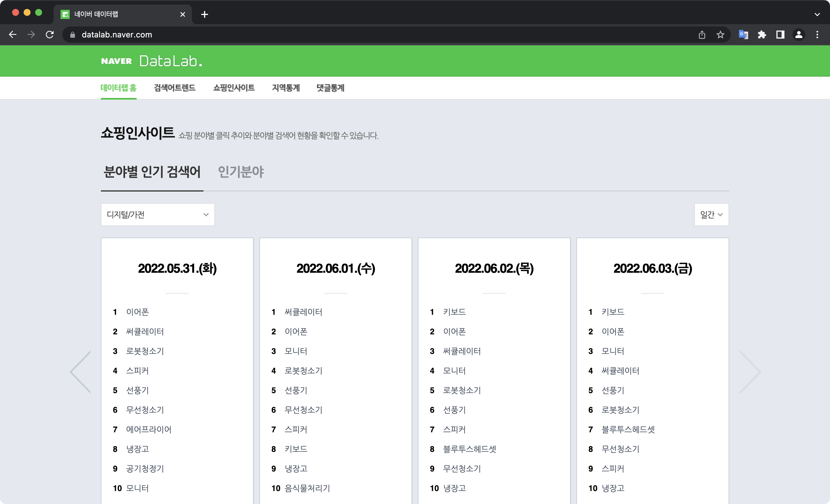
Task: Open the browser extensions puzzle icon
Action: (762, 34)
